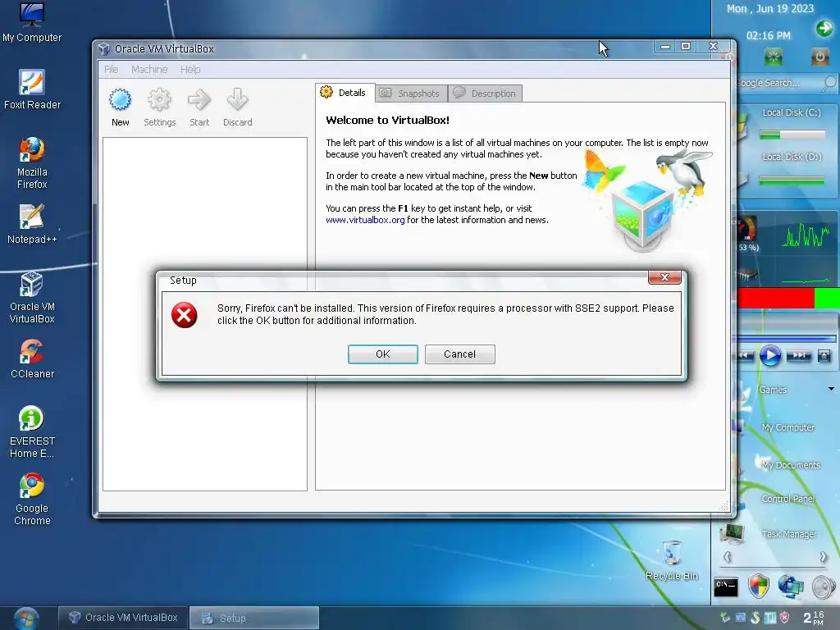Open Task Manager shortcut in sidebar
Image resolution: width=840 pixels, height=630 pixels.
(x=788, y=534)
